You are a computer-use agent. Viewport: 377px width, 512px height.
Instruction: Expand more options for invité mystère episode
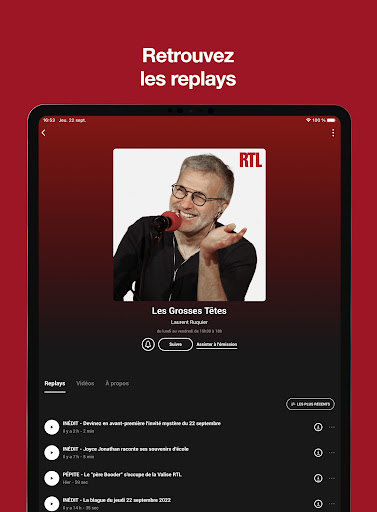(332, 427)
